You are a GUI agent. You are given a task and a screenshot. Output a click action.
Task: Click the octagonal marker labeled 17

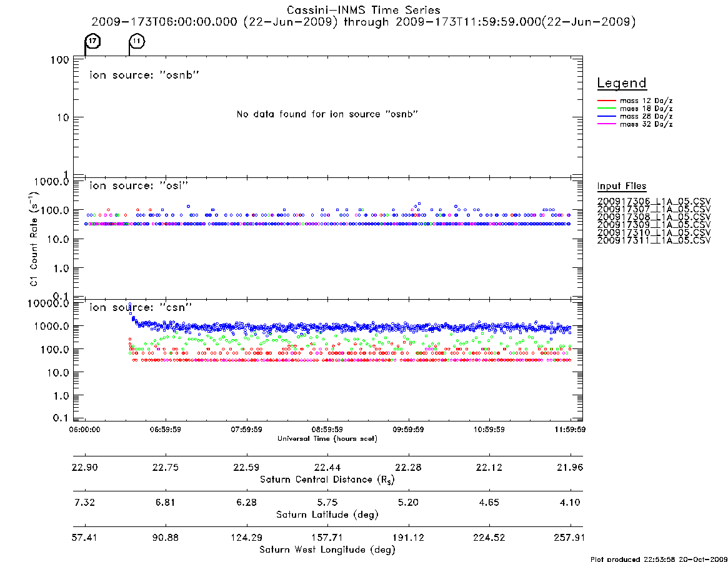(93, 41)
